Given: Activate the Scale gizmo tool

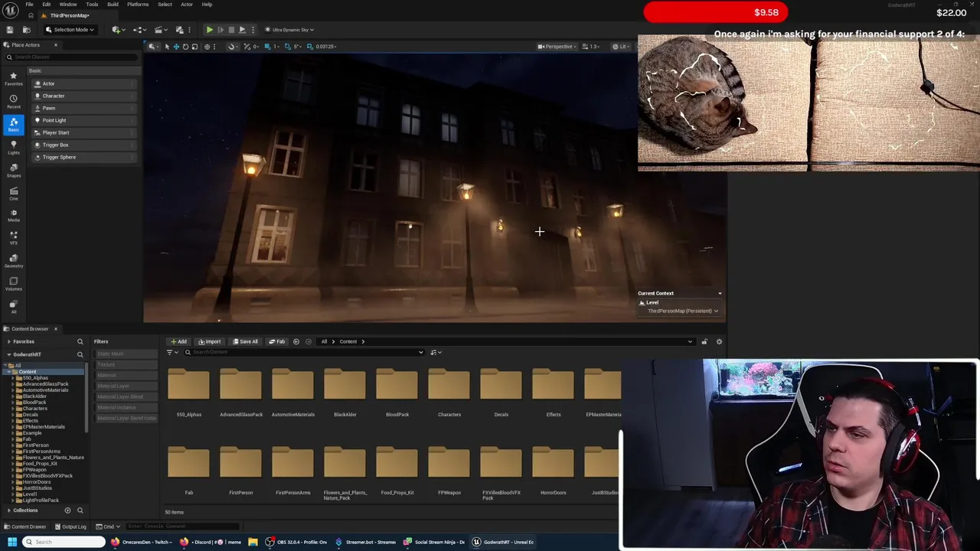Looking at the screenshot, I should pos(194,47).
